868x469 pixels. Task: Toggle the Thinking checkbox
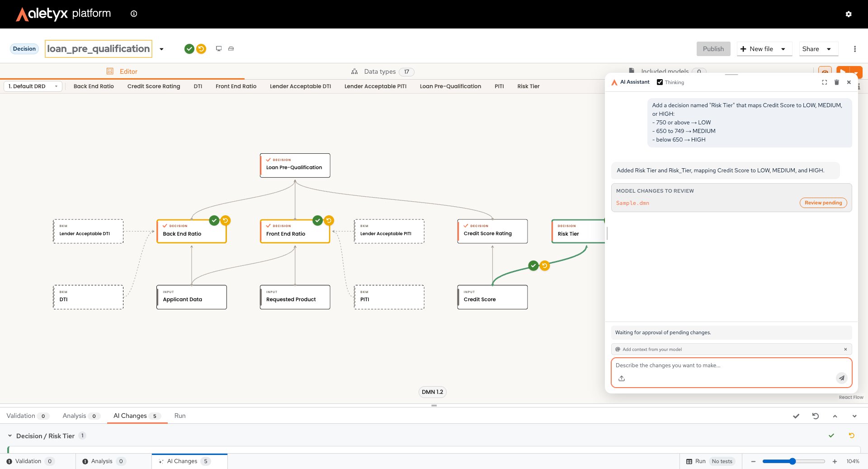660,82
